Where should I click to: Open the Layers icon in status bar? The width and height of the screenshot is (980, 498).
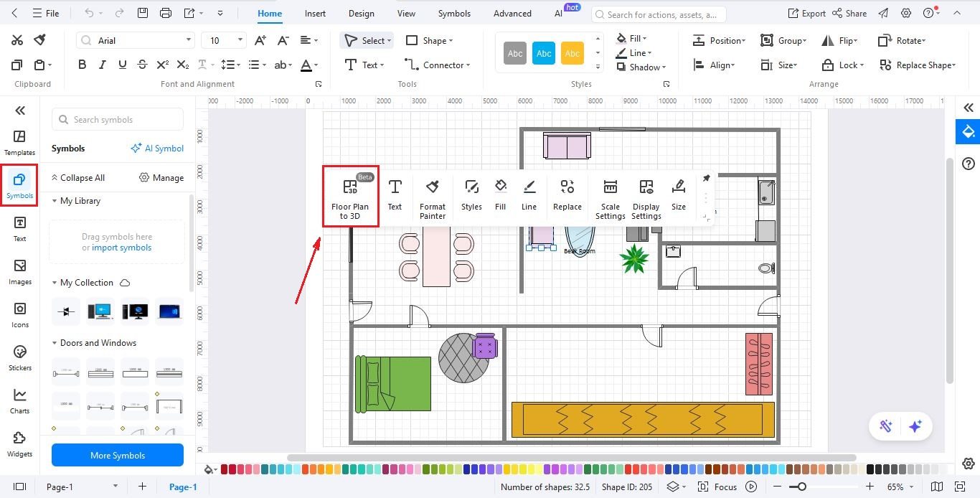673,487
